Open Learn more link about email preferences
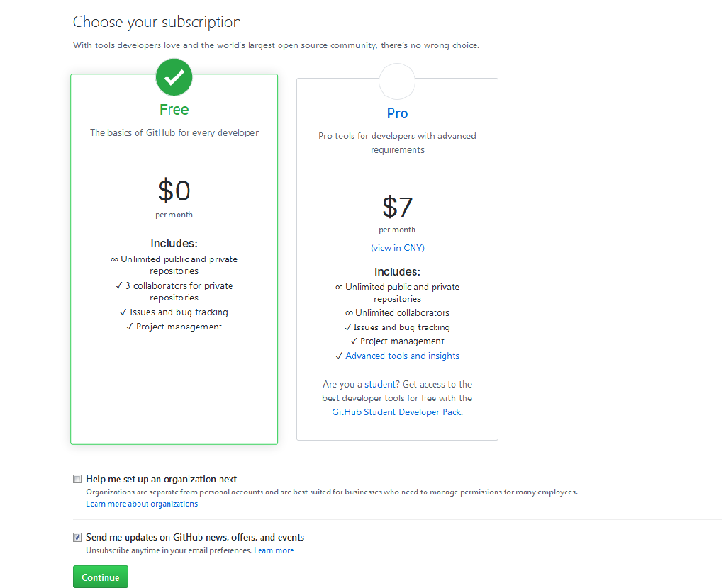This screenshot has width=726, height=588. pyautogui.click(x=274, y=550)
